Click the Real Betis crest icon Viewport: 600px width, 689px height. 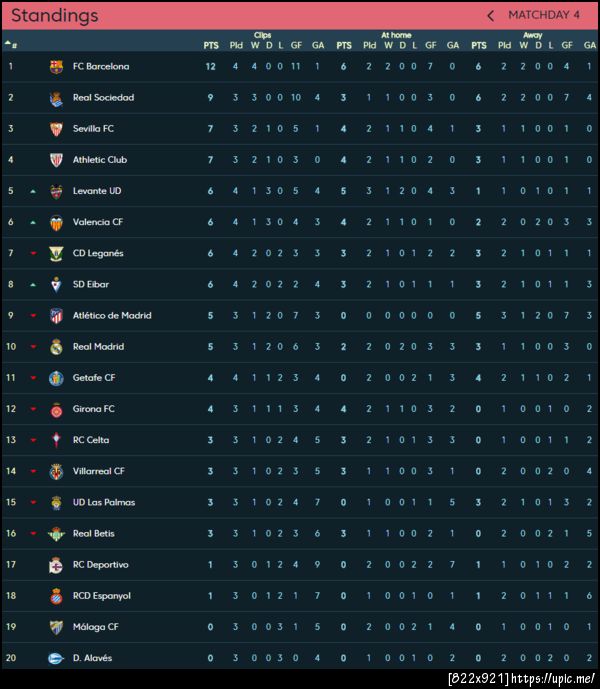(x=56, y=534)
